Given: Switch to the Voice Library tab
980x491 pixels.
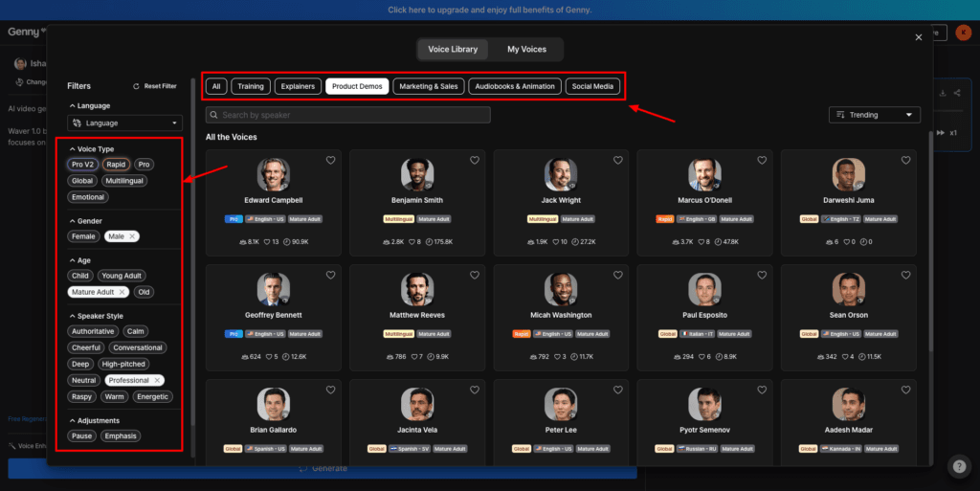Looking at the screenshot, I should [453, 50].
